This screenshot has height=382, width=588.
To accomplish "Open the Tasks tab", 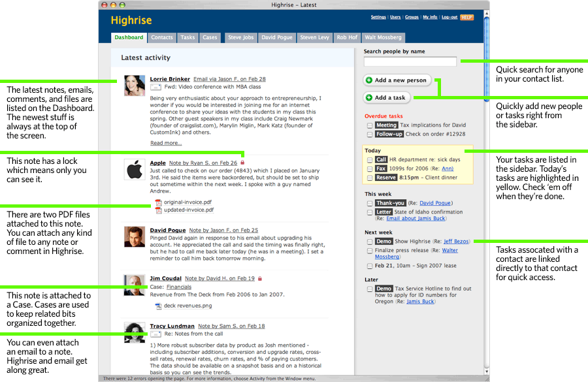I will [x=188, y=37].
